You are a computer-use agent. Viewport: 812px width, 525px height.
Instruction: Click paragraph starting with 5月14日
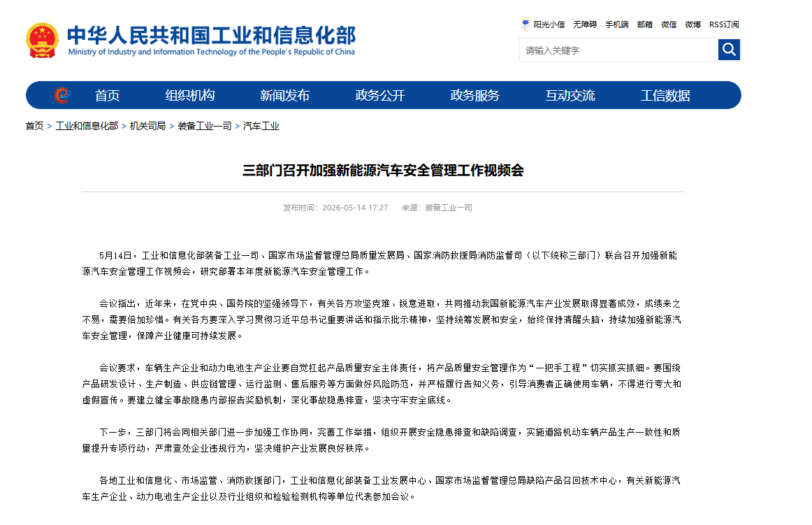(x=381, y=264)
